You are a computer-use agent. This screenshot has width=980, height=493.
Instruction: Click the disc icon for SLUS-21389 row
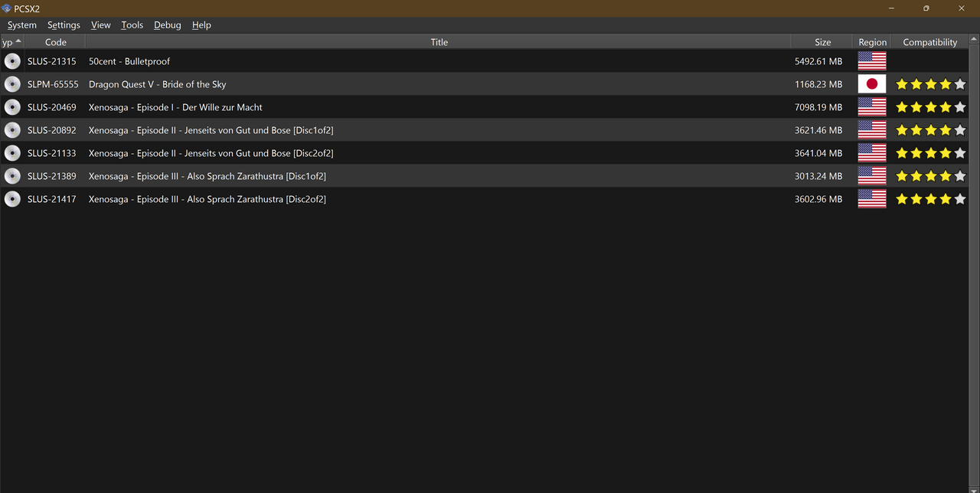click(12, 176)
